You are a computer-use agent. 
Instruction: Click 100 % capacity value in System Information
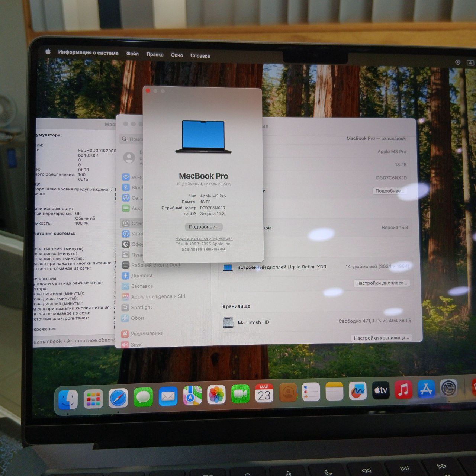pos(81,223)
